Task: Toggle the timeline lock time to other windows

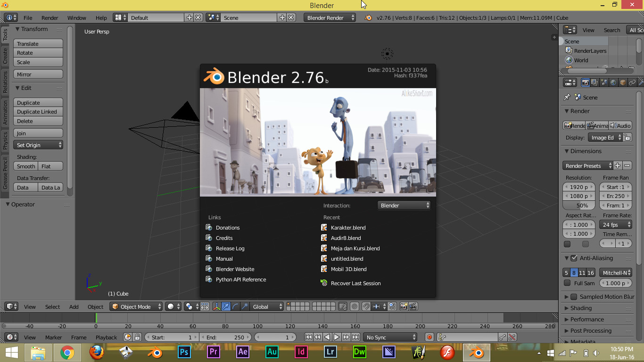Action: coord(137,337)
